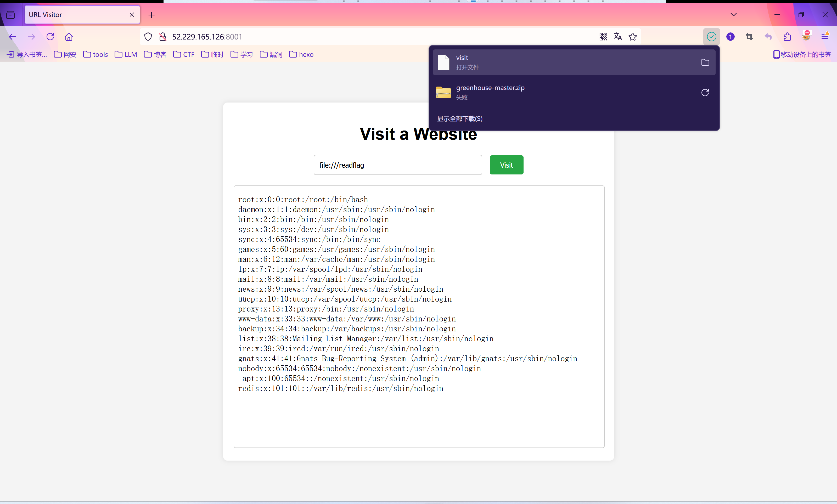This screenshot has width=837, height=504.
Task: Minimize the browser window
Action: 777,15
